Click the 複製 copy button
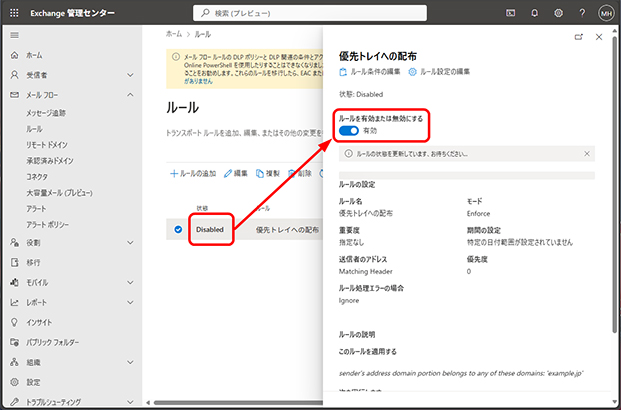Viewport: 621px width, 410px height. pyautogui.click(x=268, y=174)
